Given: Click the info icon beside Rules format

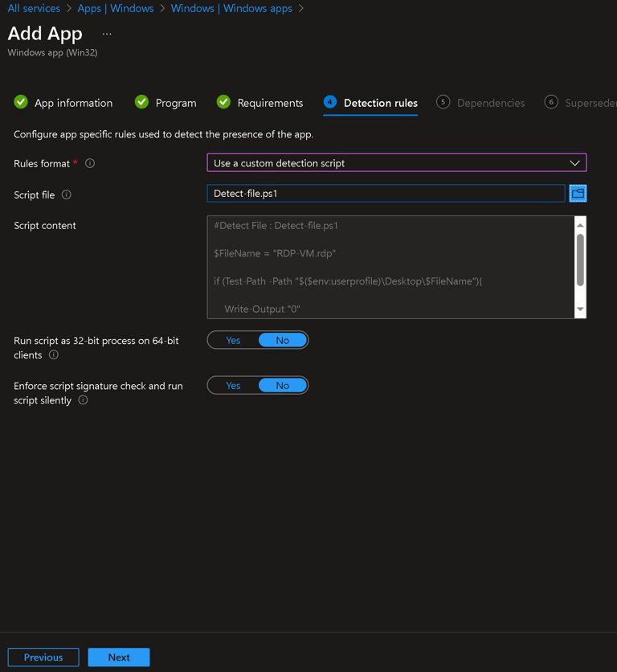Looking at the screenshot, I should pos(90,163).
